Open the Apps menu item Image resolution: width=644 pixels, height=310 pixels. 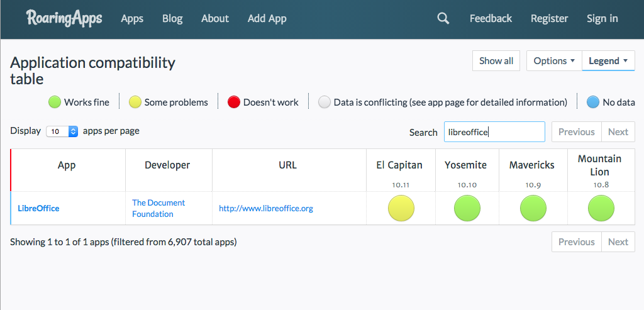[x=132, y=18]
